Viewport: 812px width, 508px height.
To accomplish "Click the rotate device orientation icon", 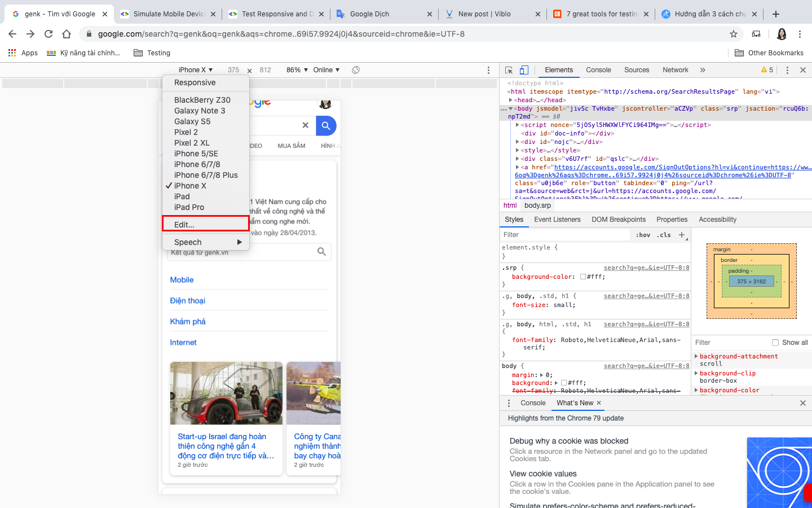I will [356, 70].
